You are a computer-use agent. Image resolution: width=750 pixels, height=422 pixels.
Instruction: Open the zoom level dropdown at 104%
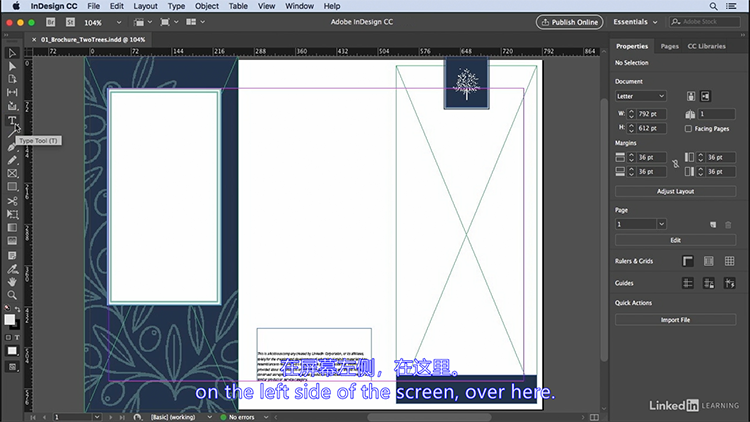[x=119, y=22]
